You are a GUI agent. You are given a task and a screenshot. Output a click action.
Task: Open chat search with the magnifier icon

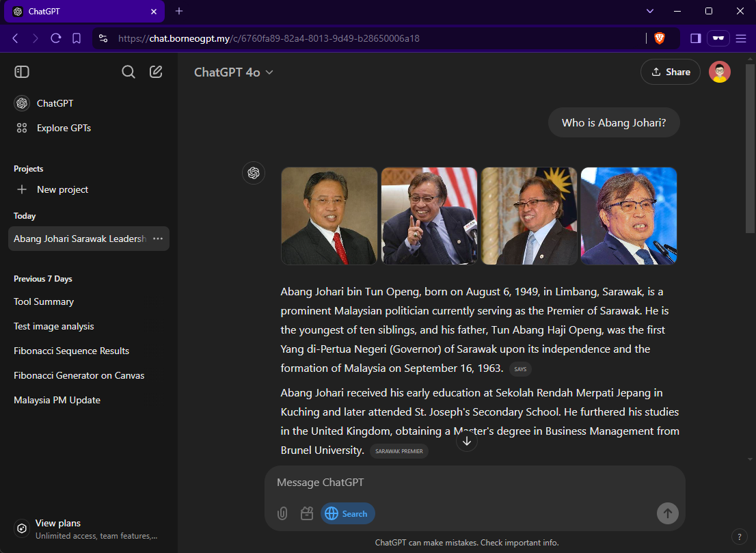(128, 71)
